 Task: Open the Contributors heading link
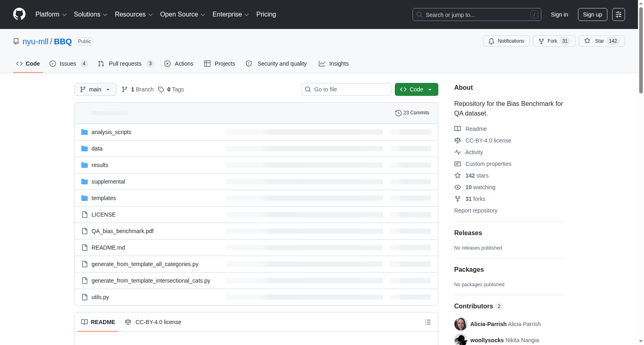coord(479,306)
